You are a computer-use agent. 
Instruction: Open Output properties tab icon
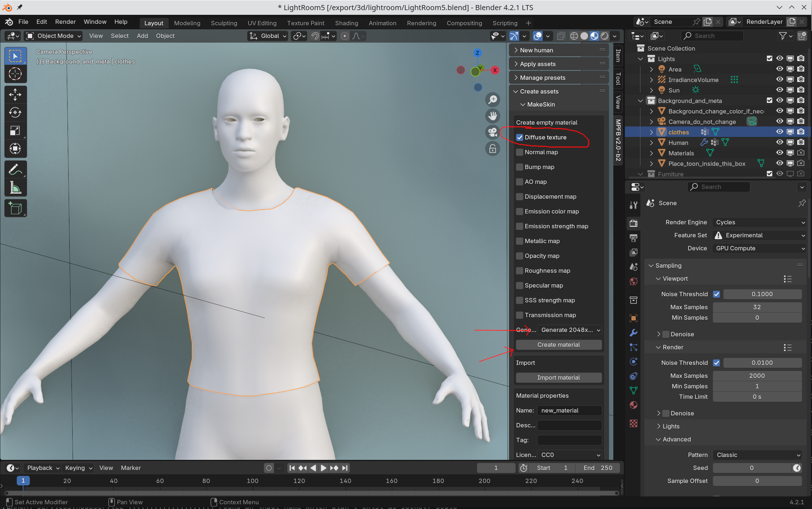pyautogui.click(x=634, y=238)
